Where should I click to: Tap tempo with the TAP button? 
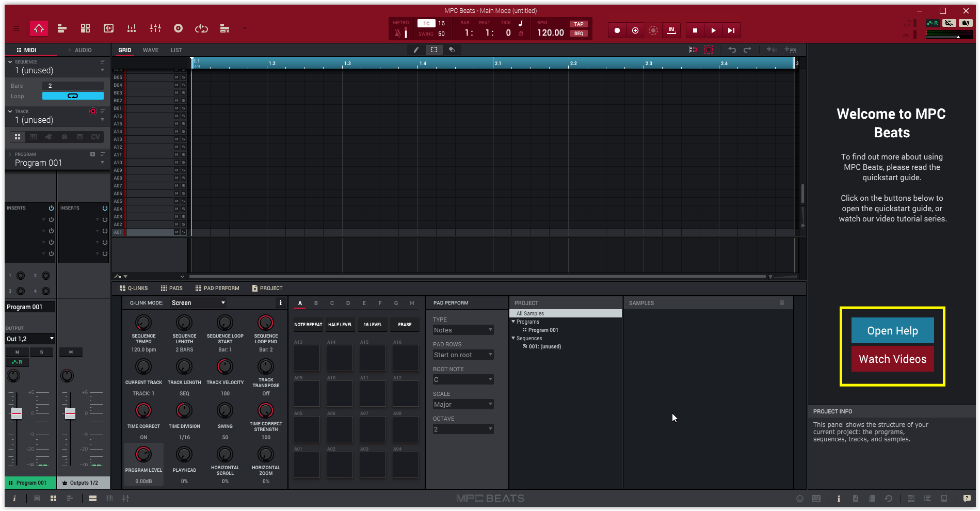pyautogui.click(x=579, y=24)
